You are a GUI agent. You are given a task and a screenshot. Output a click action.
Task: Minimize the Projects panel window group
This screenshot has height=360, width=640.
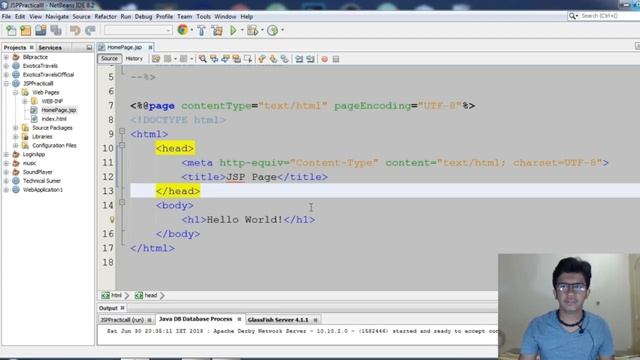pyautogui.click(x=89, y=48)
